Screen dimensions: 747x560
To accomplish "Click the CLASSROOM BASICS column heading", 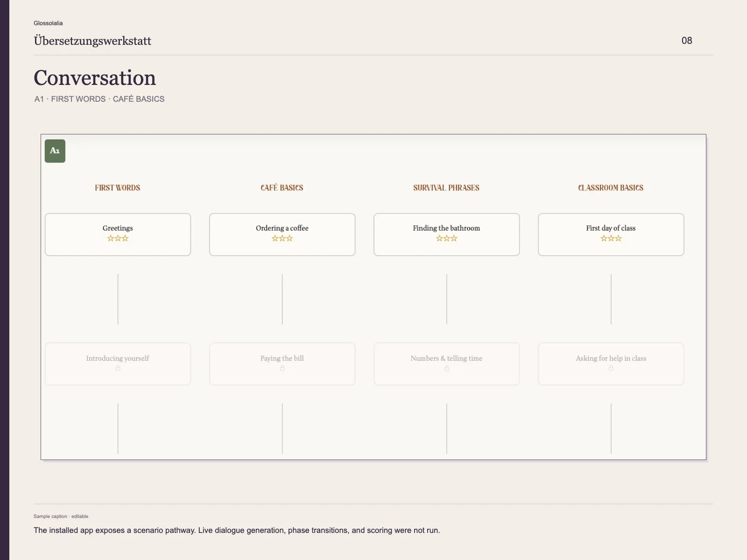I will 611,188.
